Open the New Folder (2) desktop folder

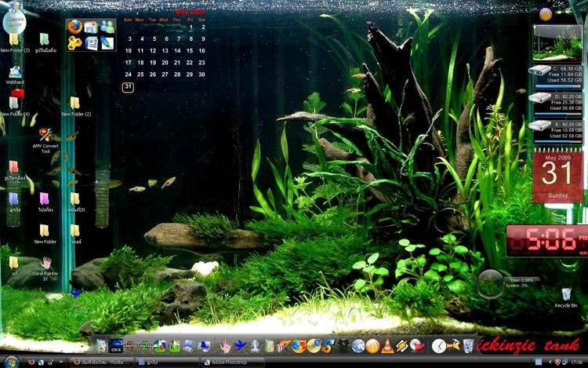pyautogui.click(x=75, y=103)
